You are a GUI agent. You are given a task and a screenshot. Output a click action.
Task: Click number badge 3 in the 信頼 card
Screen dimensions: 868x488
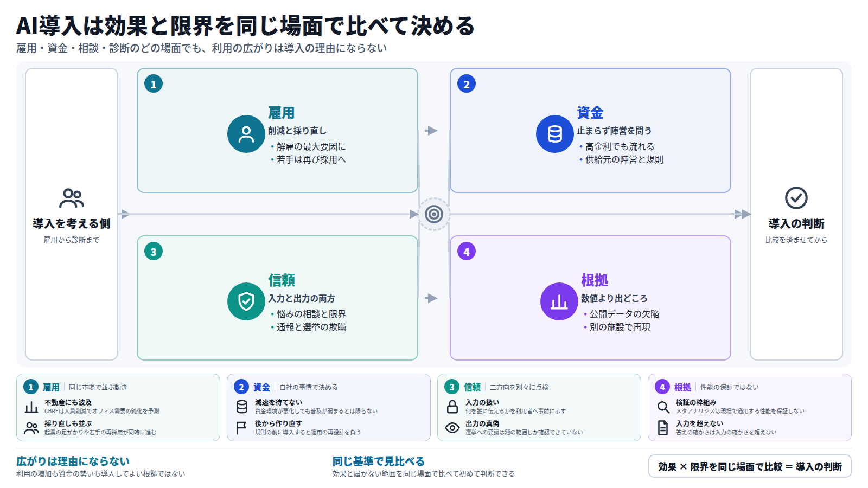click(x=154, y=252)
